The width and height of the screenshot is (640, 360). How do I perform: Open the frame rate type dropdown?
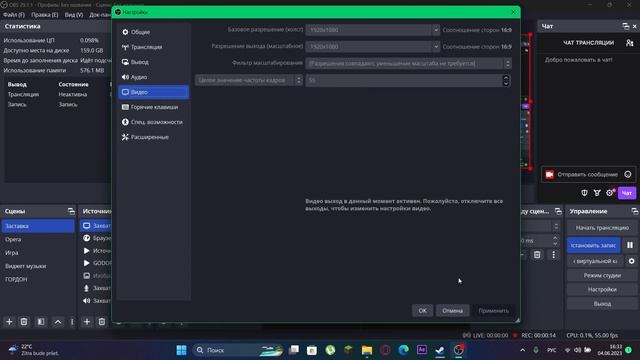[x=249, y=80]
